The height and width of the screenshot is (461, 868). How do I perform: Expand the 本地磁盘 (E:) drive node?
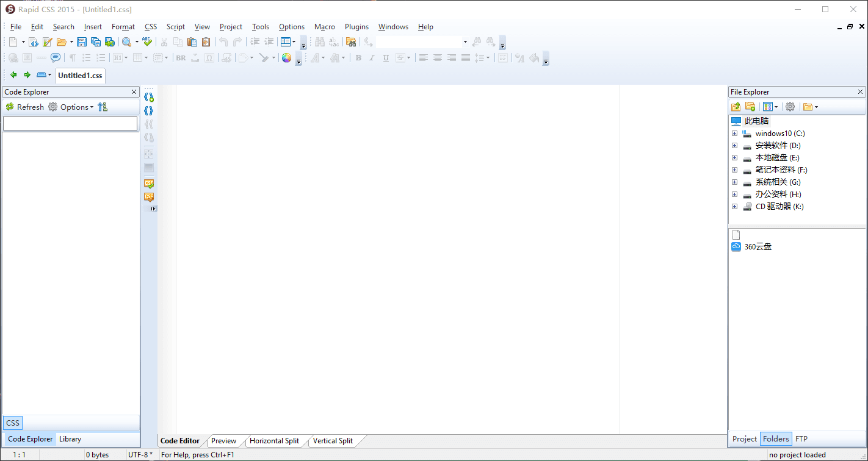735,157
